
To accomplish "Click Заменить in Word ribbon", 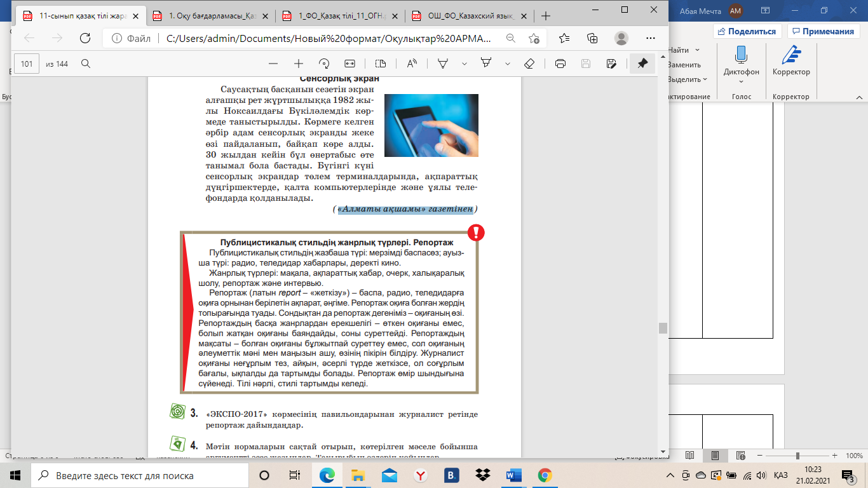I will pyautogui.click(x=684, y=65).
